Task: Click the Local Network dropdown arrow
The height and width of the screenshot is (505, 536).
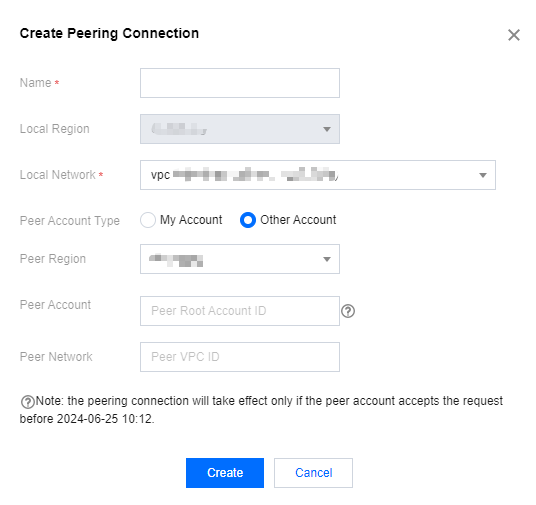Action: (x=483, y=175)
